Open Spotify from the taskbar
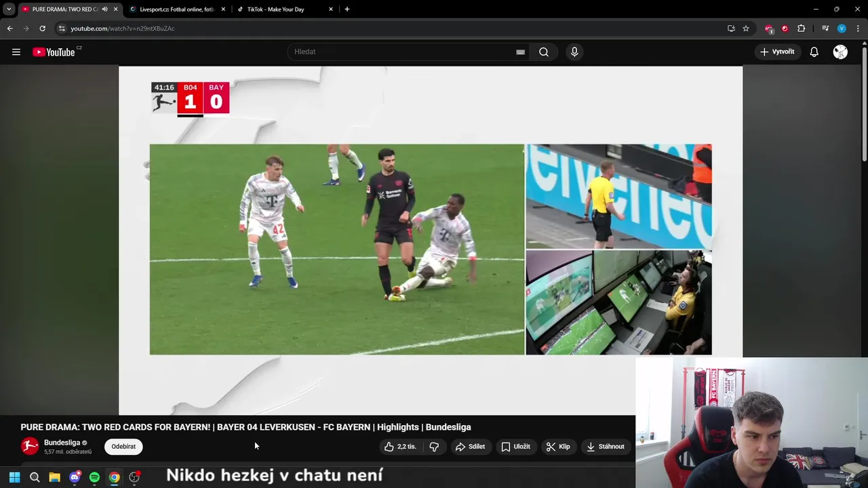The width and height of the screenshot is (868, 488). coord(94,477)
